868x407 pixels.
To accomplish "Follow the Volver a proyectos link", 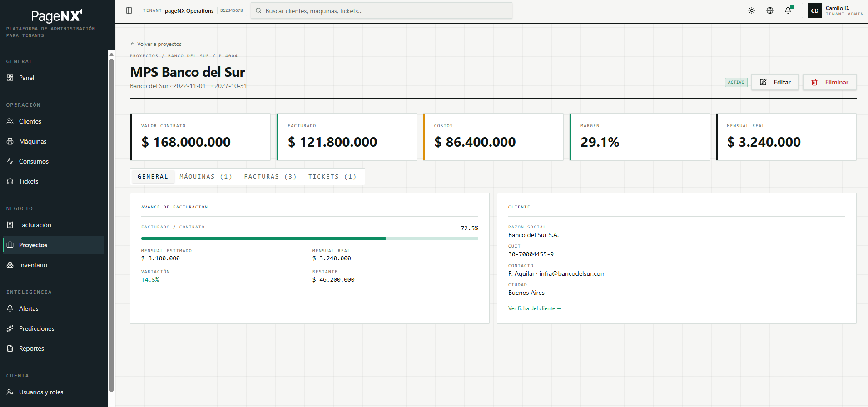I will (x=156, y=44).
